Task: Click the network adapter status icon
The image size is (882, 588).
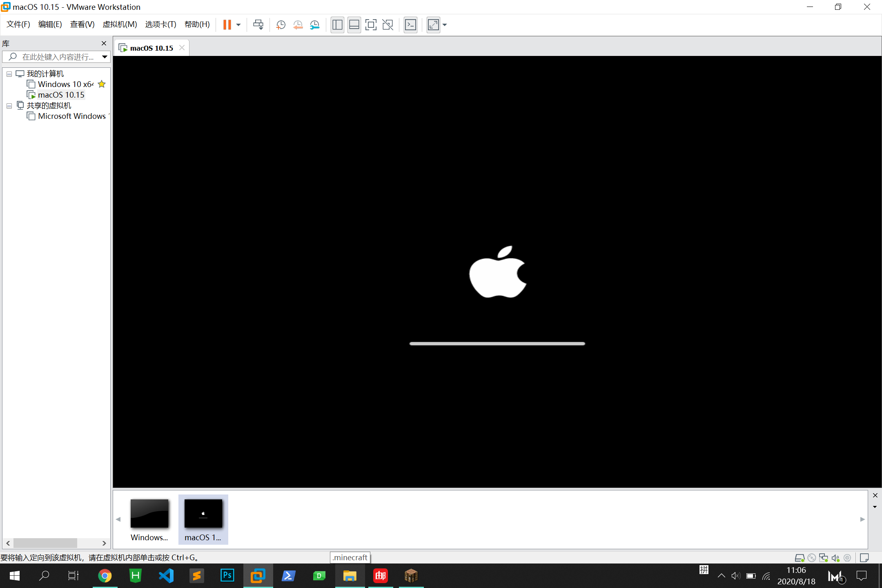Action: 824,558
